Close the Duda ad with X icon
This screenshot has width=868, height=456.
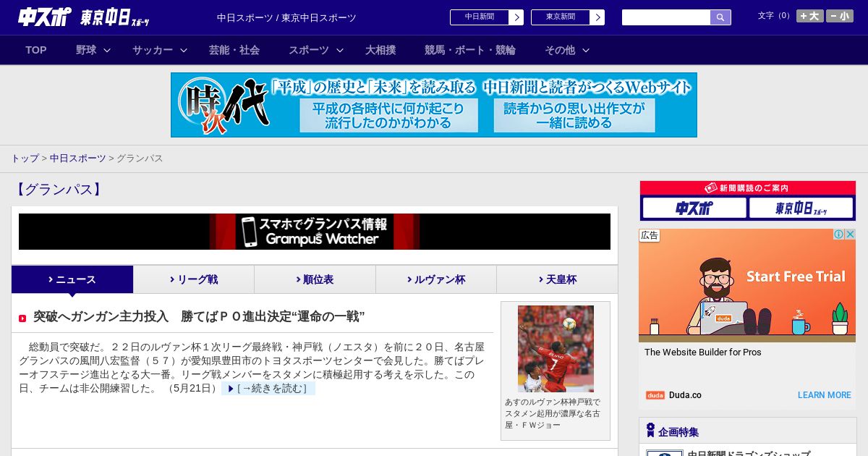click(851, 235)
